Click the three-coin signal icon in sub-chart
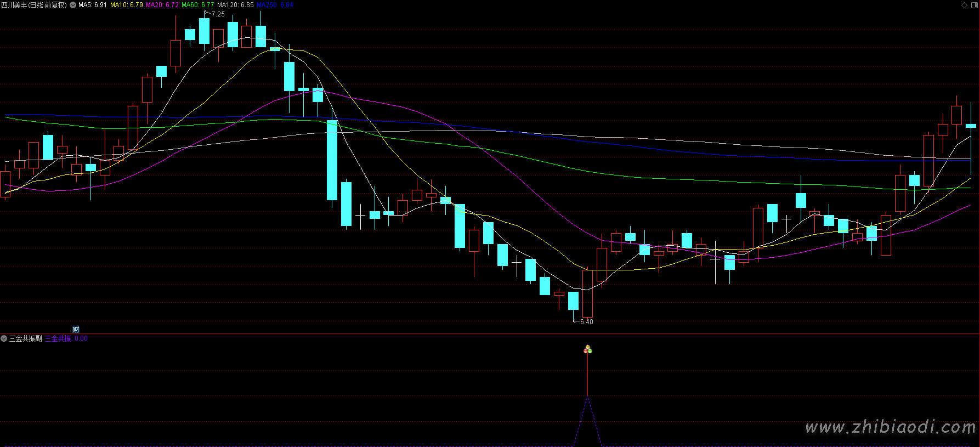 (588, 349)
